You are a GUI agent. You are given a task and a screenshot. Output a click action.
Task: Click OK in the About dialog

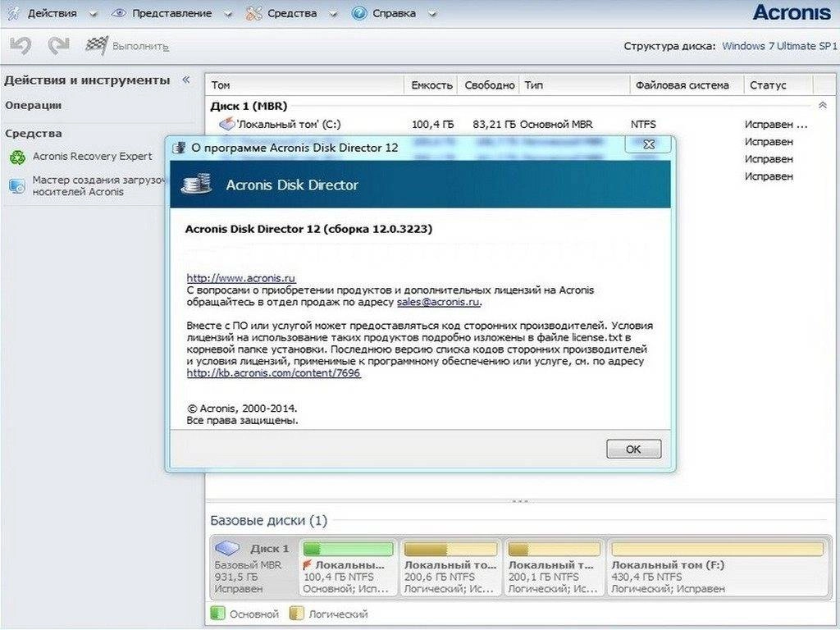(x=634, y=449)
